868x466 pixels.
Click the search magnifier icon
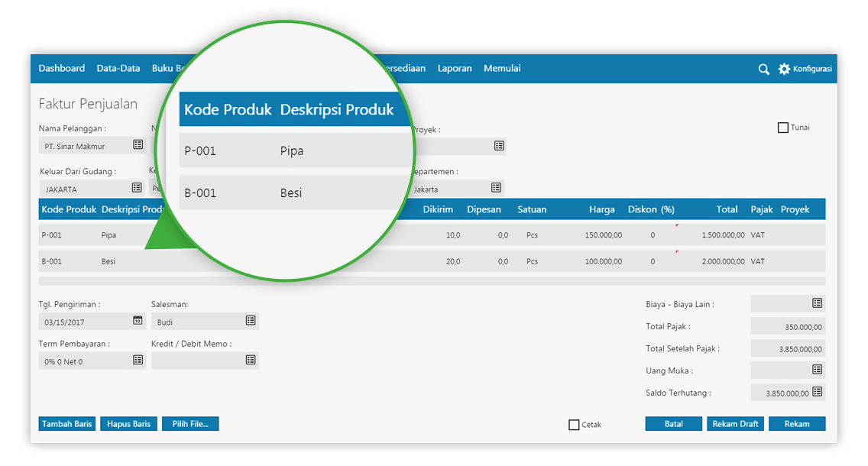tap(763, 69)
